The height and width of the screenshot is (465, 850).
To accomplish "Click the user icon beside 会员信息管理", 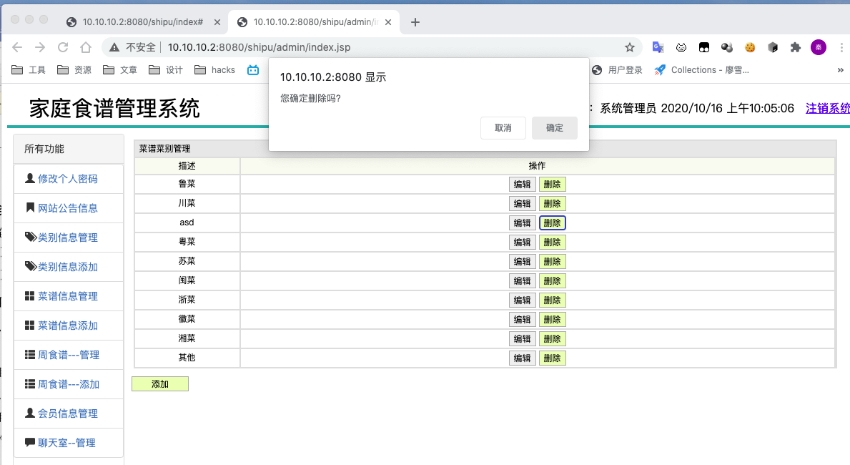I will click(x=30, y=413).
